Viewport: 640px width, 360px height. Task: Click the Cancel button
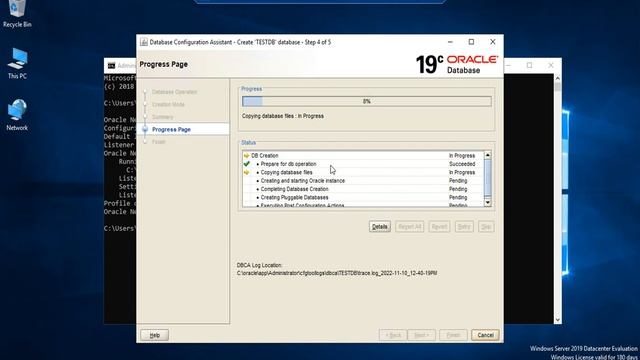pyautogui.click(x=485, y=335)
